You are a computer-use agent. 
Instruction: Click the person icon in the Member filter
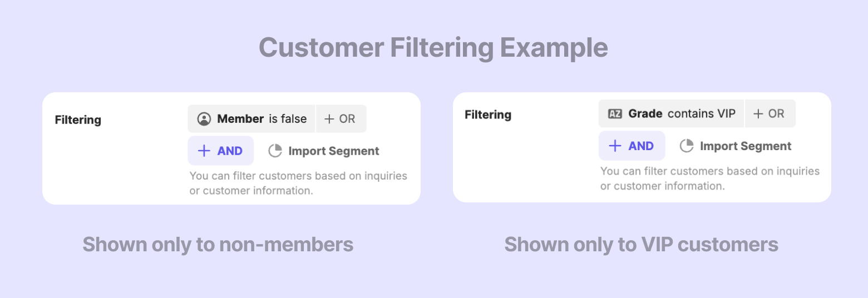coord(205,119)
